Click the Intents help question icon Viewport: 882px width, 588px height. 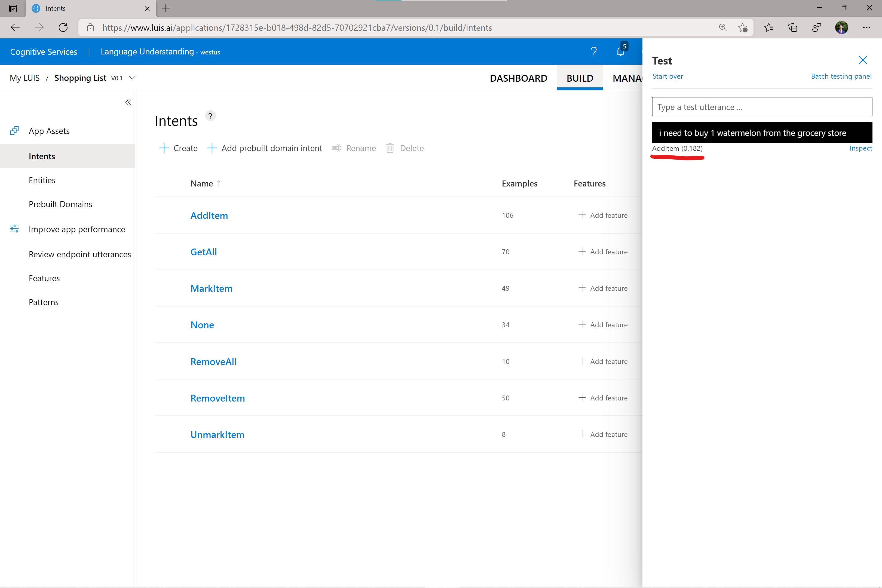pos(210,116)
